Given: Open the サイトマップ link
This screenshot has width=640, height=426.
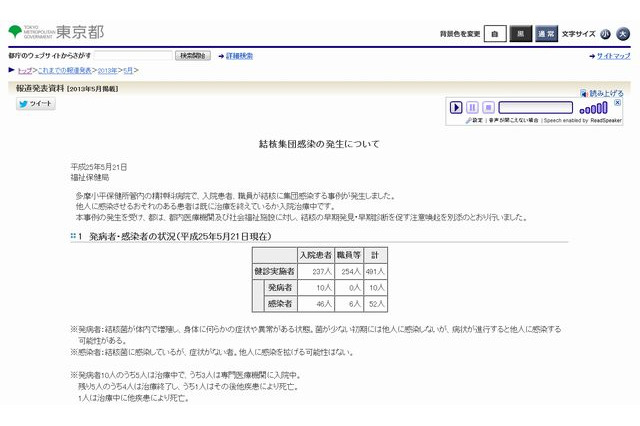Looking at the screenshot, I should click(x=613, y=56).
